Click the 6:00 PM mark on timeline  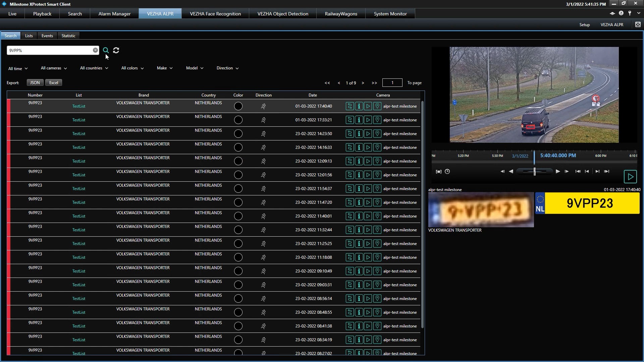coord(600,156)
